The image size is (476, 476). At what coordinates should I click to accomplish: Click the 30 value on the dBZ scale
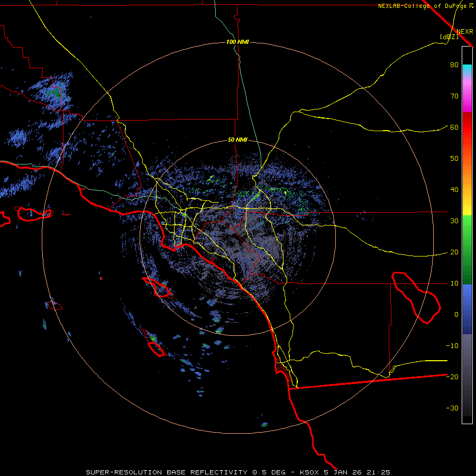coord(454,221)
